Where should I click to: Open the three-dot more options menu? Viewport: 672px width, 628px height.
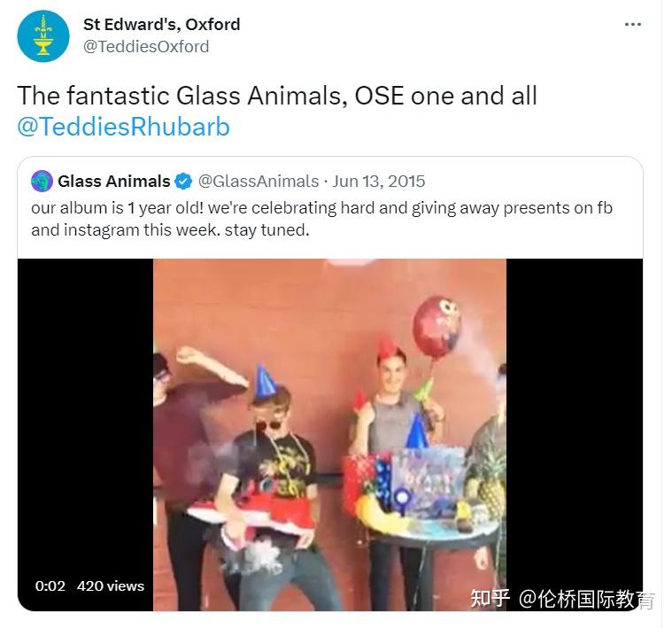click(633, 25)
